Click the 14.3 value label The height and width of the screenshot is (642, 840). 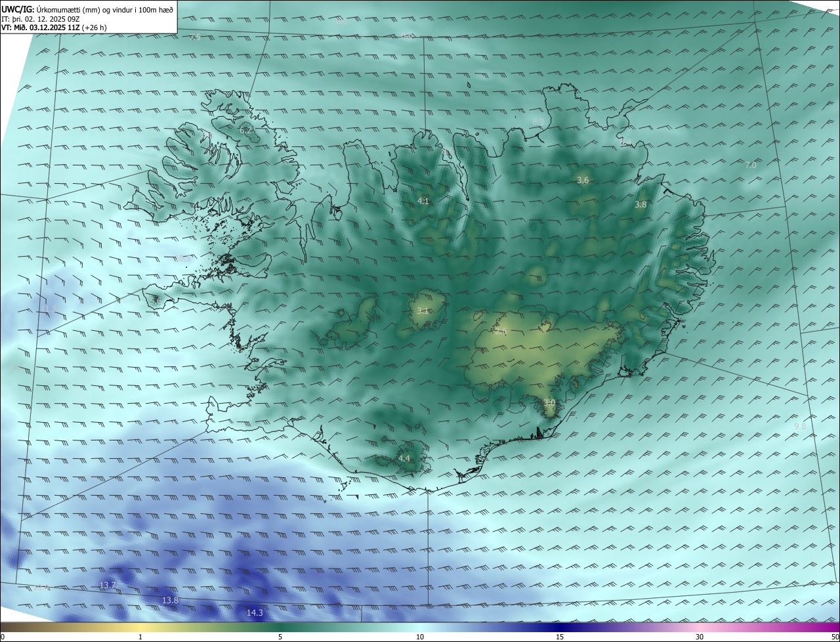point(255,613)
